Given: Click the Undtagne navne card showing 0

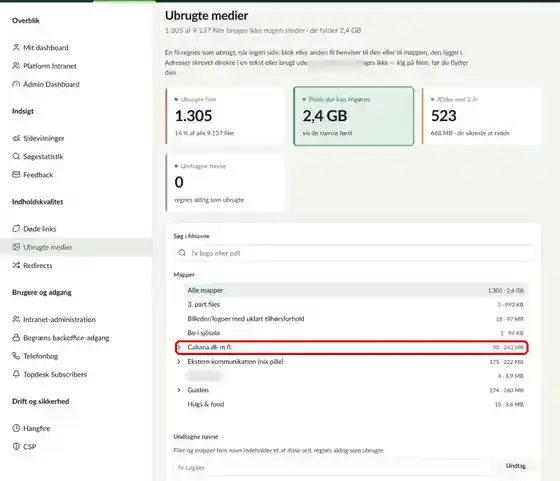Looking at the screenshot, I should point(225,182).
